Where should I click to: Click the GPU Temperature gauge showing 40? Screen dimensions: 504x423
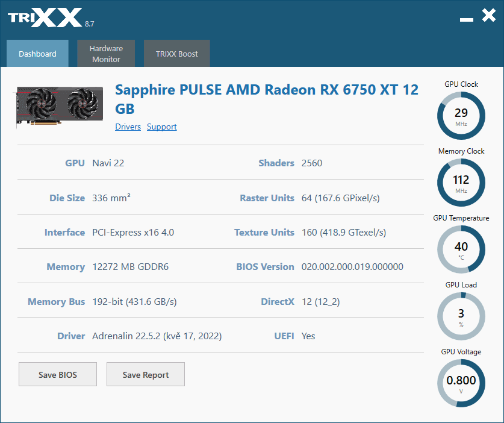coord(461,249)
